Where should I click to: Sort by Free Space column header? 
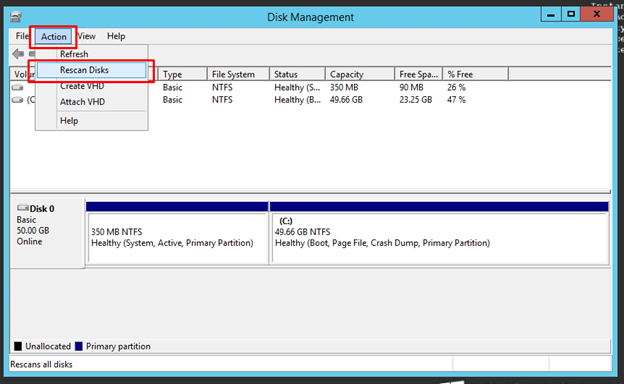point(418,74)
